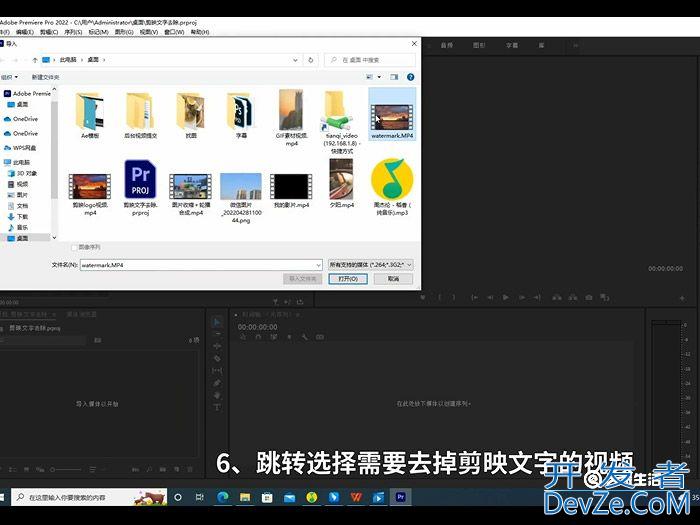This screenshot has height=525, width=700.
Task: Select 此电脑 in the sidebar
Action: tap(17, 162)
